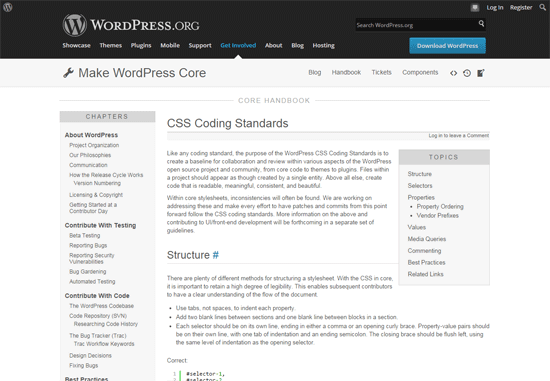Open Beta Testing chapter
Image resolution: width=550 pixels, height=381 pixels.
click(85, 235)
